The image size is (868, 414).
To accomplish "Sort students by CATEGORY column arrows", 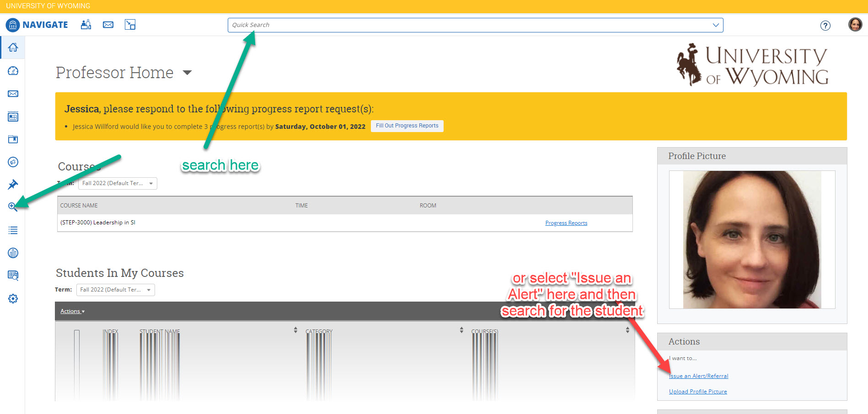I will click(x=461, y=330).
